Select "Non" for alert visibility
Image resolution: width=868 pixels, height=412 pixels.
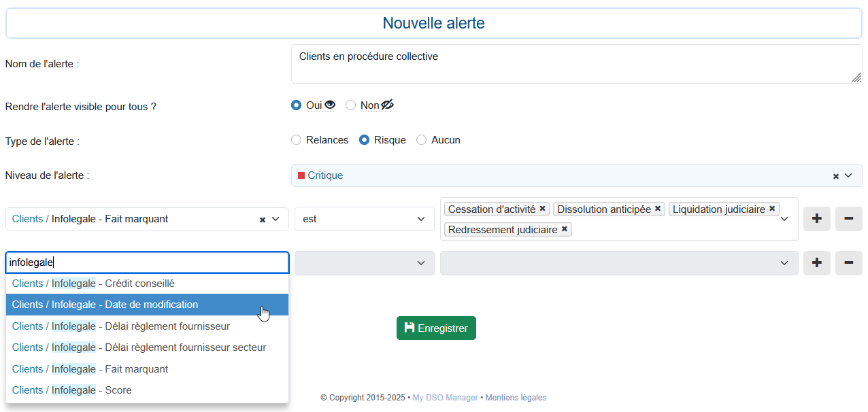tap(350, 105)
